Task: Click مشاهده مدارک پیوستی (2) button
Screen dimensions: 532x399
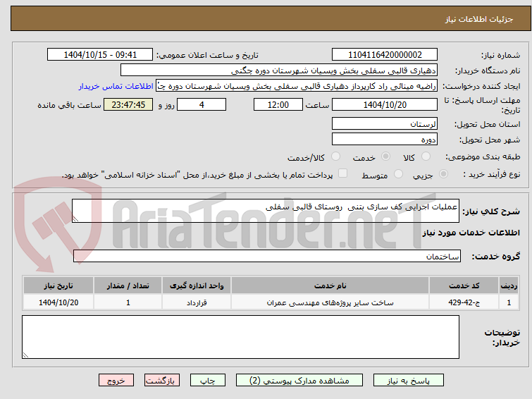Action: tap(299, 381)
